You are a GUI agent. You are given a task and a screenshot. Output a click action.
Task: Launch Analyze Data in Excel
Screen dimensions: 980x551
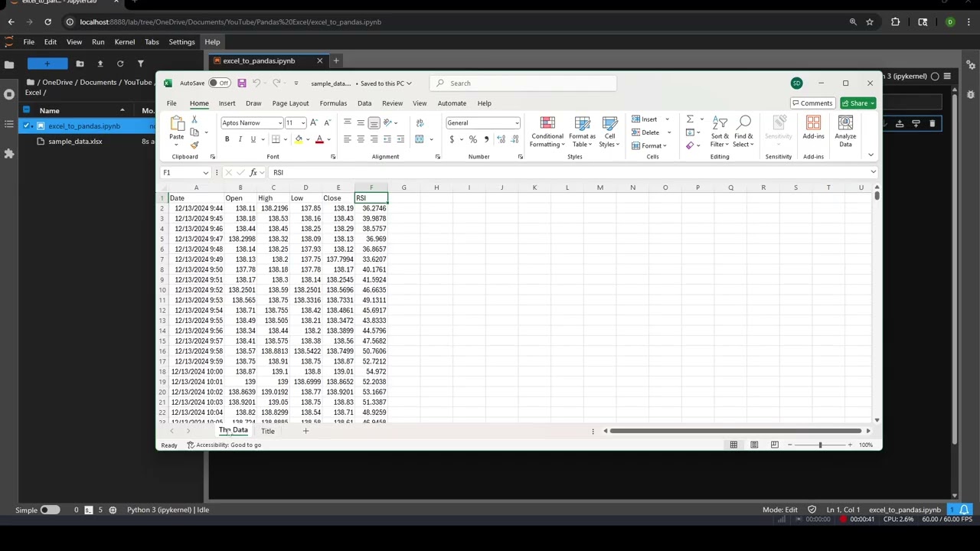845,132
